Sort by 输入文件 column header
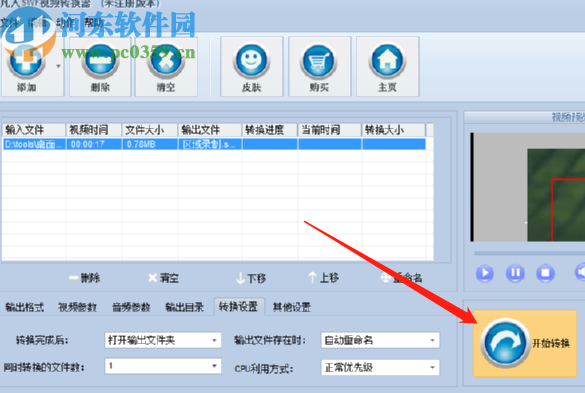Viewport: 585px width, 393px height. (x=34, y=130)
